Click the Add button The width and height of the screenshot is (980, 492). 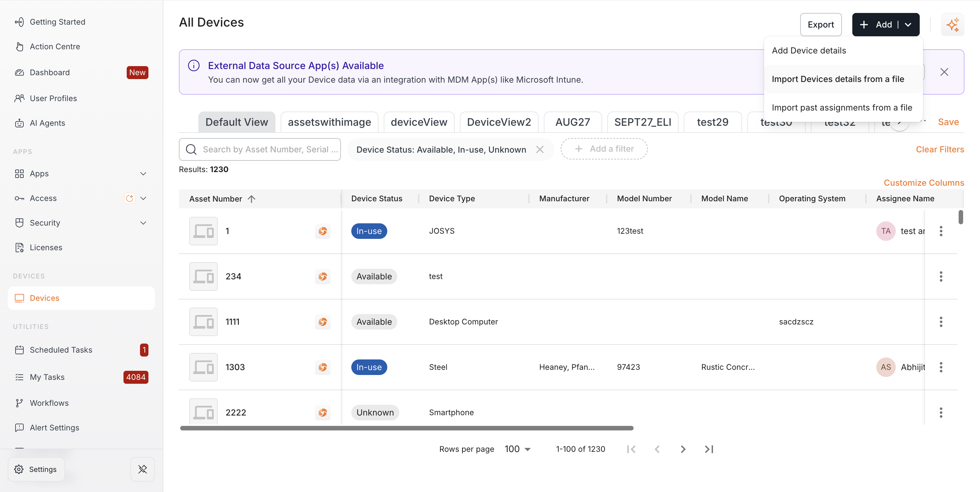[x=877, y=25]
